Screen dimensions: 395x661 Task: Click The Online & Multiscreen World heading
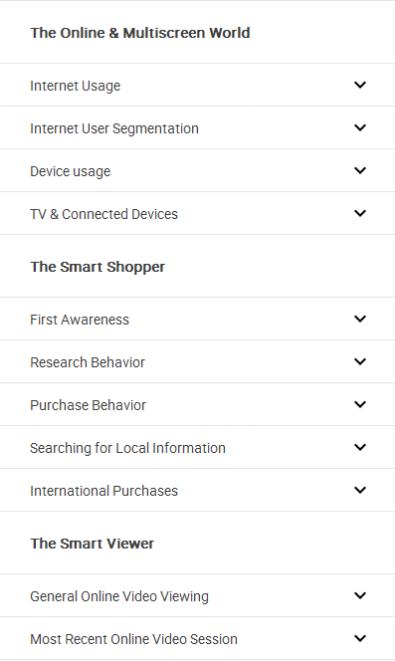click(140, 33)
